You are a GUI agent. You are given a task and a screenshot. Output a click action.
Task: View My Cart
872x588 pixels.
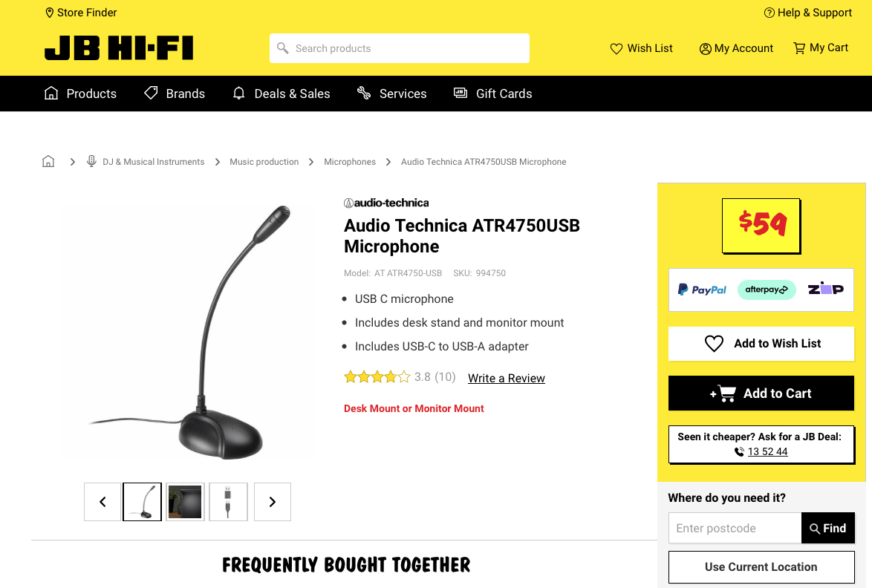pos(821,48)
